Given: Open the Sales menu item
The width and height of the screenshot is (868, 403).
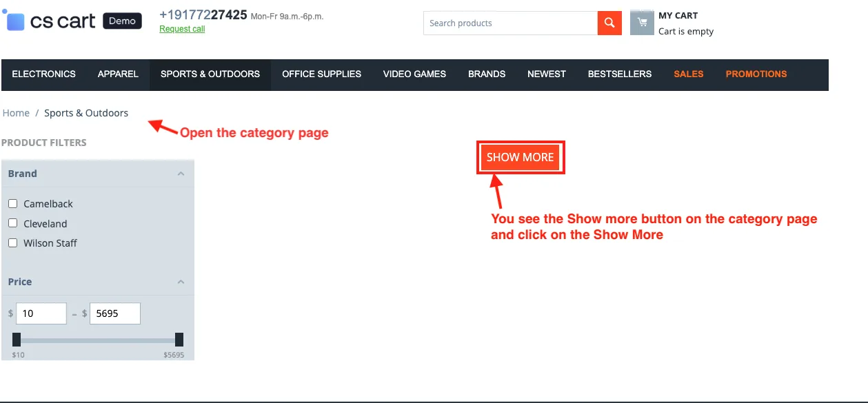Looking at the screenshot, I should [x=689, y=74].
